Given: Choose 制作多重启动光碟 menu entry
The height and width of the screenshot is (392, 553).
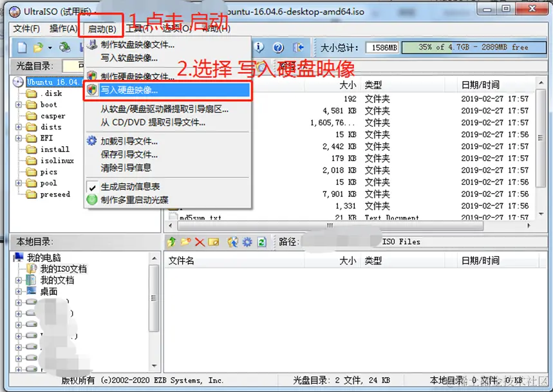Looking at the screenshot, I should (x=135, y=200).
